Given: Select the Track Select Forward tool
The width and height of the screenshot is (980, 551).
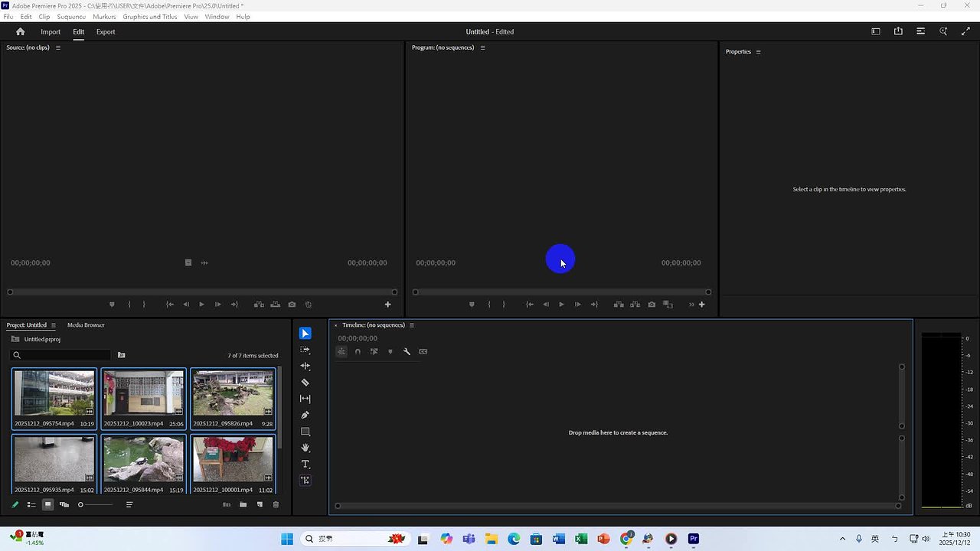Looking at the screenshot, I should coord(305,350).
